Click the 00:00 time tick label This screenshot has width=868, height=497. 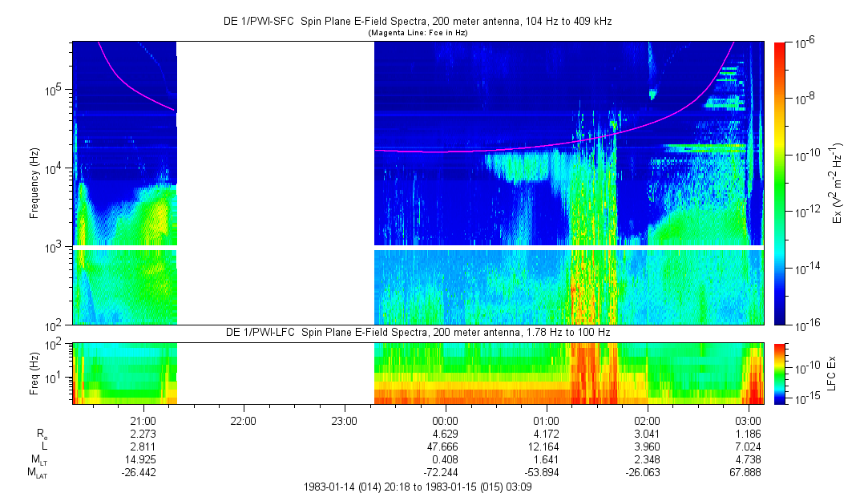point(445,421)
